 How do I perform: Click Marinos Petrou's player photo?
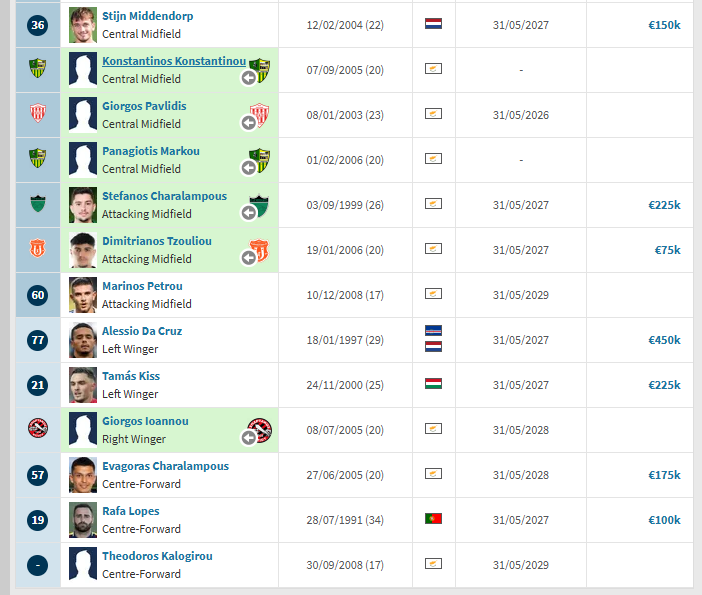tap(83, 295)
